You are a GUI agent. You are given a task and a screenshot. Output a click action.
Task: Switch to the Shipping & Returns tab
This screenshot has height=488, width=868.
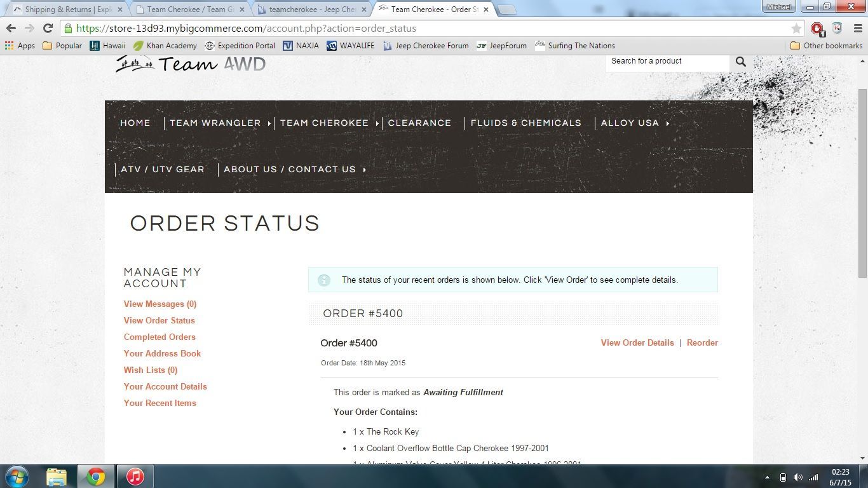(x=68, y=10)
